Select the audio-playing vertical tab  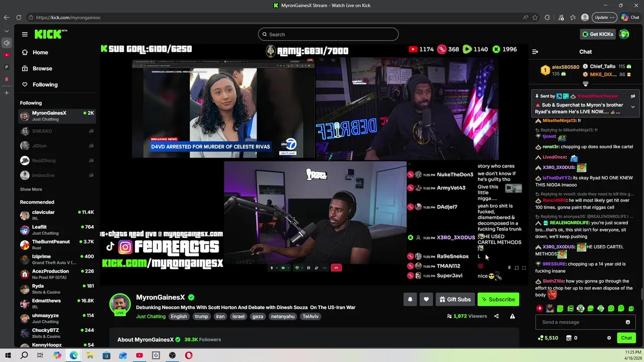tap(7, 43)
